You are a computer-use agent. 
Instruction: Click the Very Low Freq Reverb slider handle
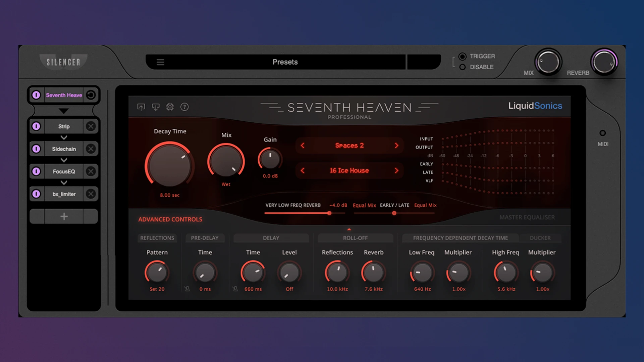click(x=329, y=213)
